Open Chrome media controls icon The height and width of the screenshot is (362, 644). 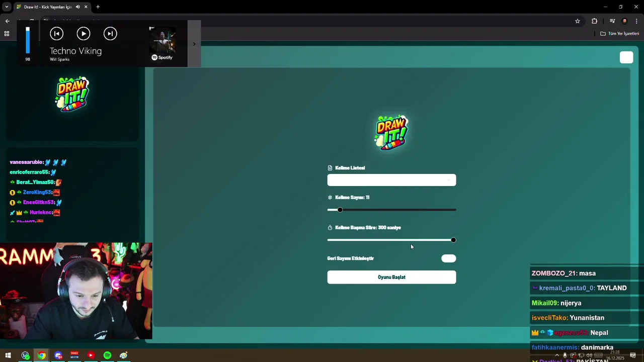[x=612, y=21]
